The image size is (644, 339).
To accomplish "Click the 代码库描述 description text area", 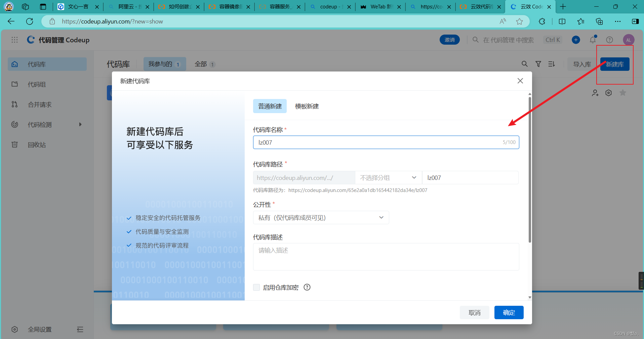I will click(386, 257).
